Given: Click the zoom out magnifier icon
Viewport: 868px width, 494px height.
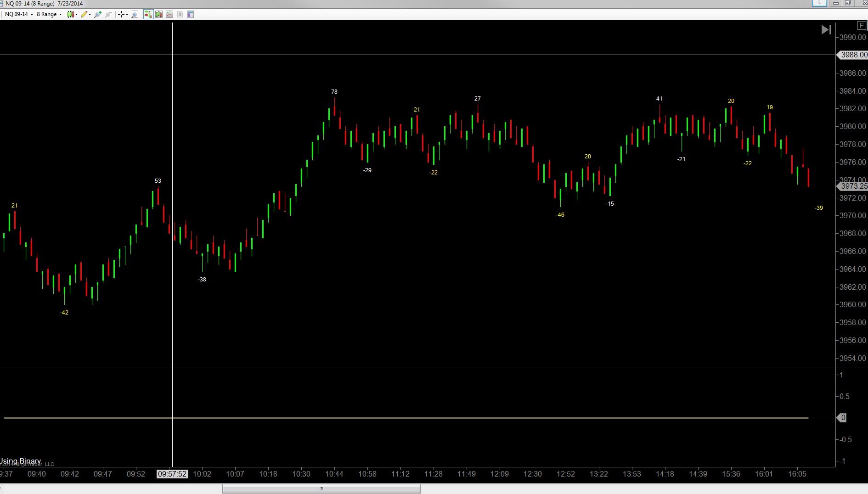Looking at the screenshot, I should click(108, 14).
